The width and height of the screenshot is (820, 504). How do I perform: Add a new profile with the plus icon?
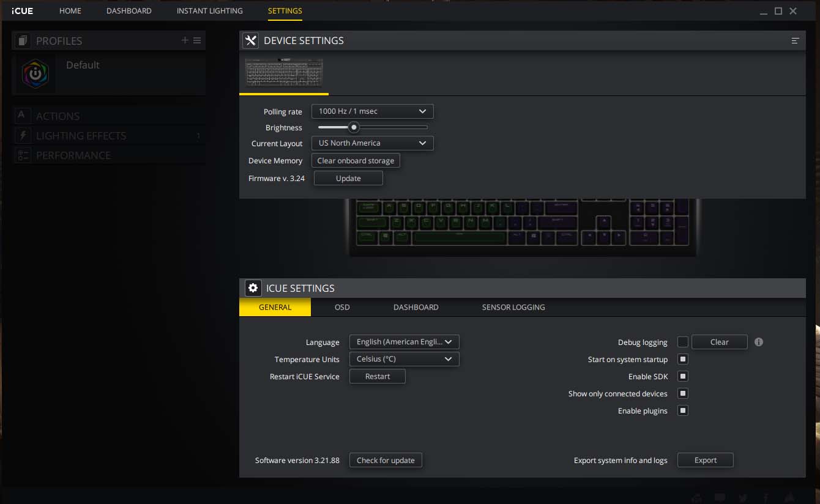185,40
